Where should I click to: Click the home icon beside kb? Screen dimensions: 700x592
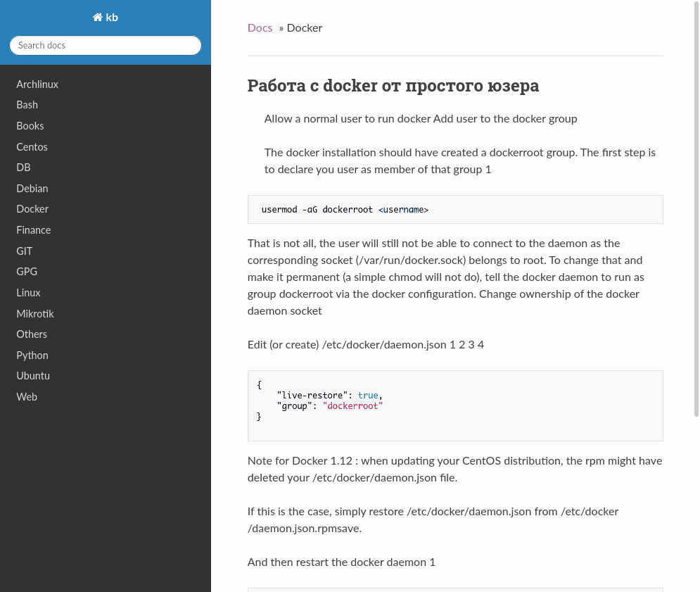97,18
